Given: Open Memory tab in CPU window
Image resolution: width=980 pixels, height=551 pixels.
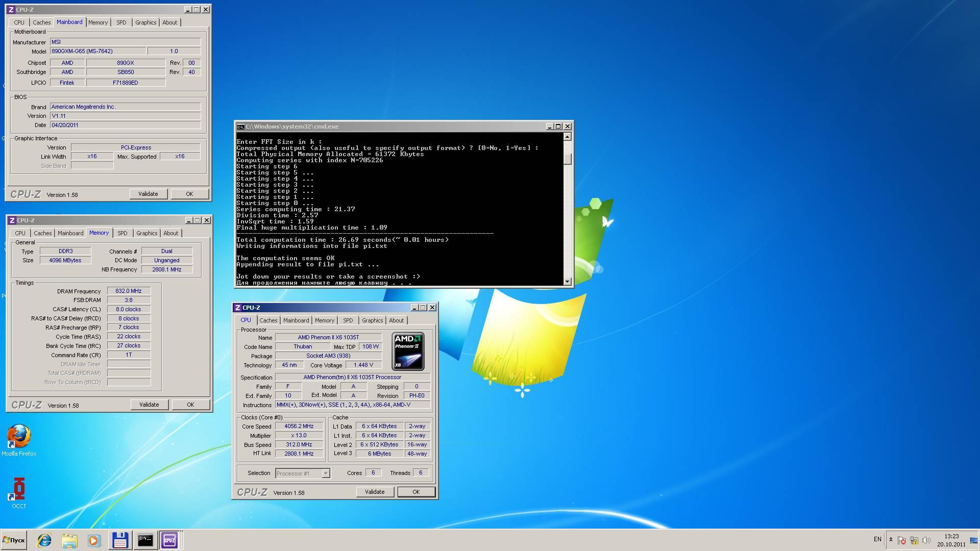Looking at the screenshot, I should tap(324, 320).
